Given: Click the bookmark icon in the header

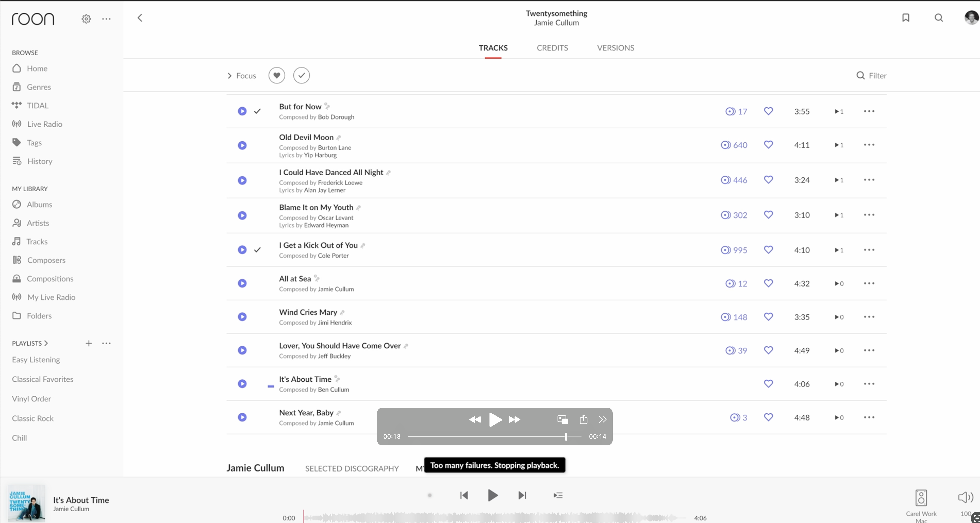Looking at the screenshot, I should pyautogui.click(x=906, y=18).
